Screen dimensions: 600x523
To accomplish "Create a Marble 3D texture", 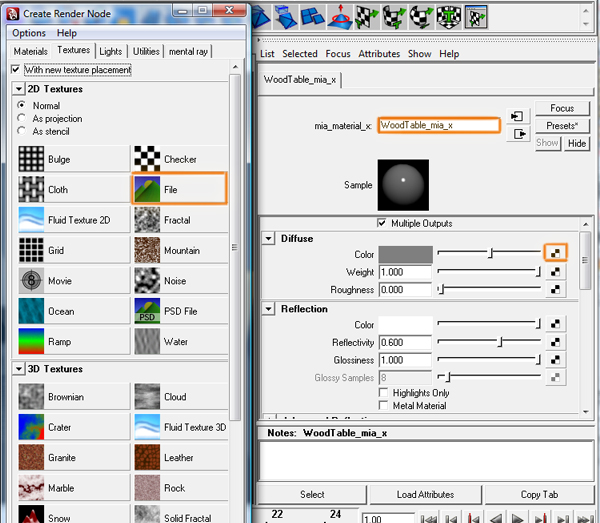I will click(74, 488).
